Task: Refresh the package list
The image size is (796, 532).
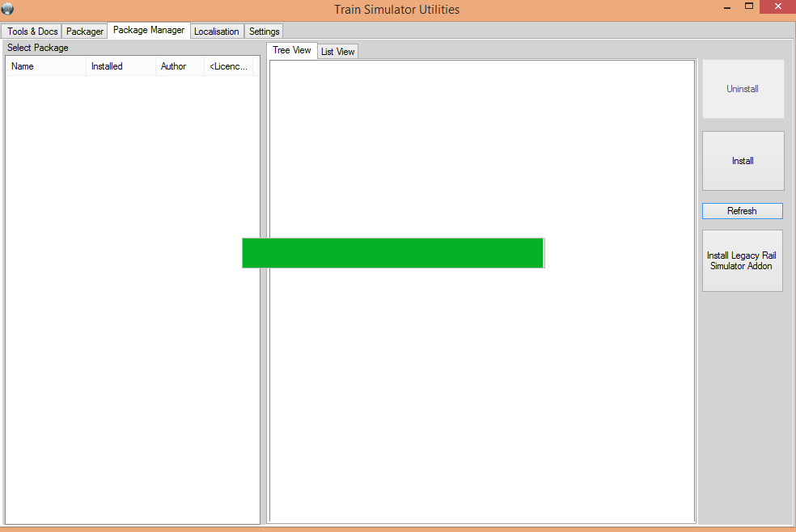Action: click(x=742, y=211)
